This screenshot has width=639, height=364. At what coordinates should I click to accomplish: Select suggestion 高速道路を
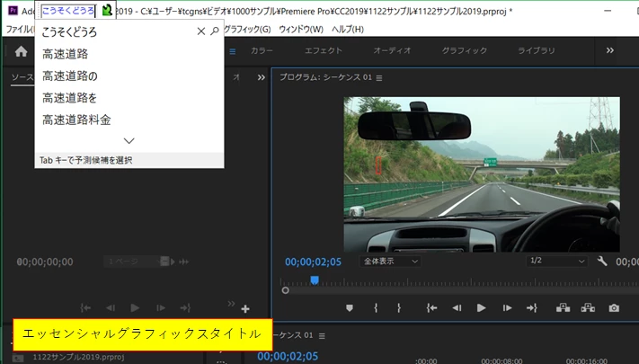(70, 98)
